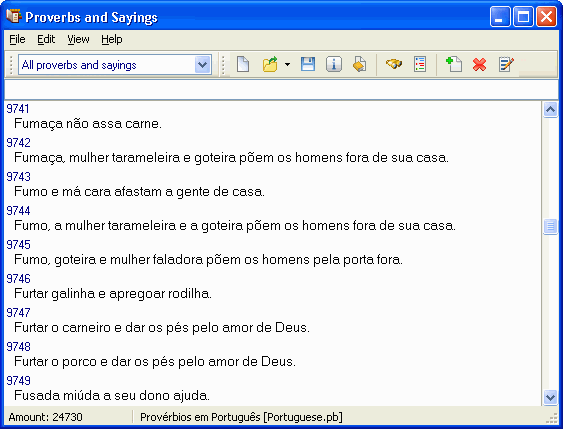Select 'Fumo, goteira e mulher faladora' proverb

pos(208,260)
